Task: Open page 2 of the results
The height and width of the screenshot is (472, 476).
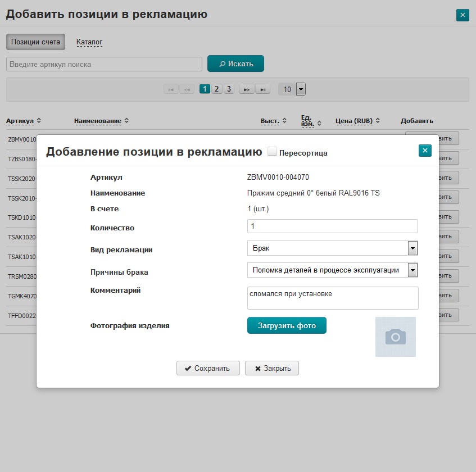Action: (x=217, y=89)
